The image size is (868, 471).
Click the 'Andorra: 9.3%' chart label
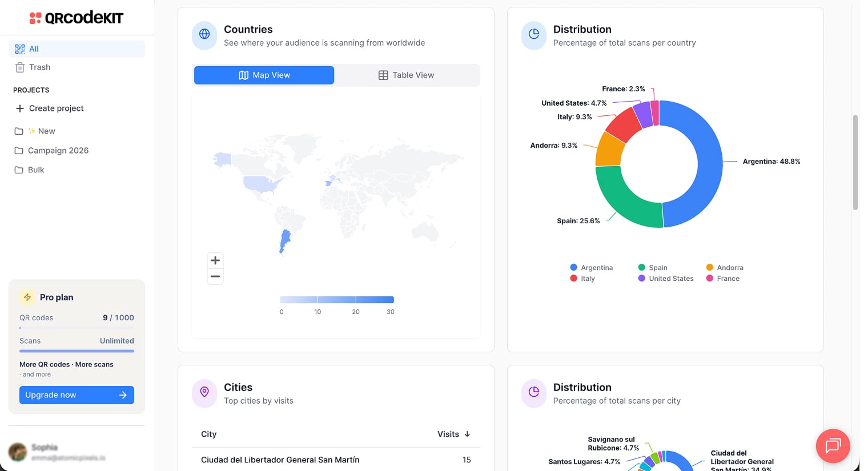click(554, 146)
